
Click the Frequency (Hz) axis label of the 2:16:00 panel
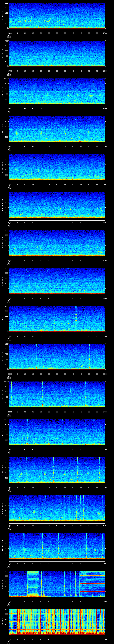(x=3, y=16)
